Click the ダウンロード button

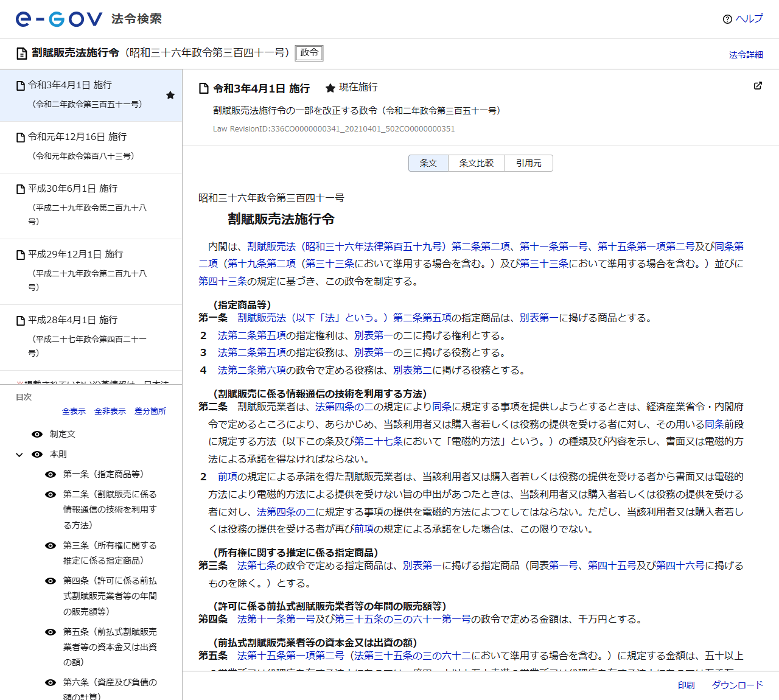pyautogui.click(x=738, y=685)
